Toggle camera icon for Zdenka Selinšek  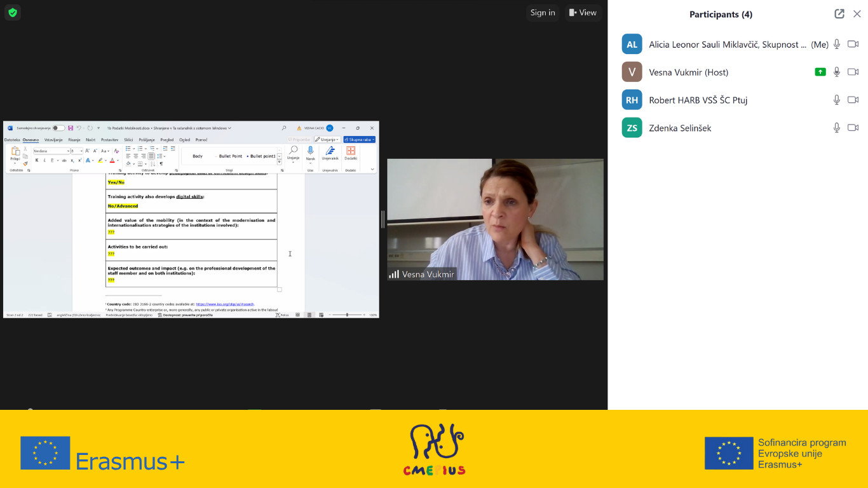pyautogui.click(x=853, y=128)
